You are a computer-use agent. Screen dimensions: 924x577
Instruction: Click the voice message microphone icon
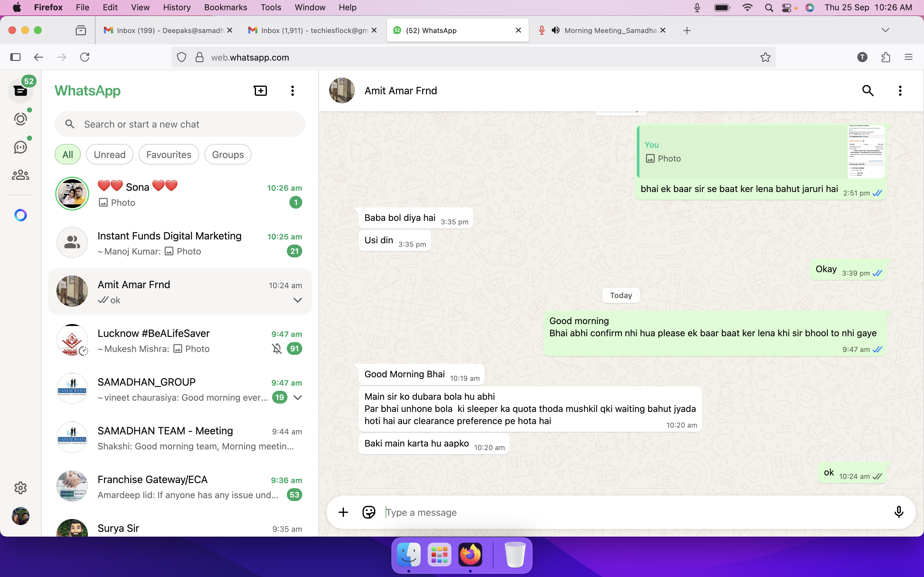[898, 512]
